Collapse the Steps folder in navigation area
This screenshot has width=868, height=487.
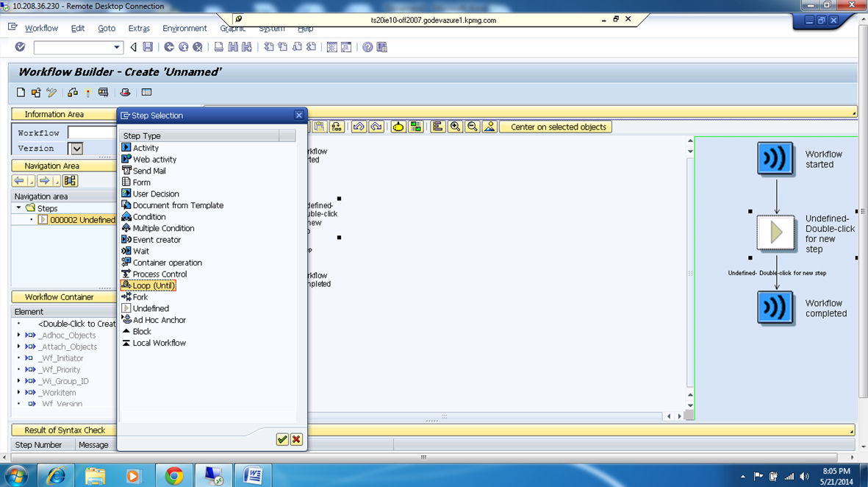18,207
